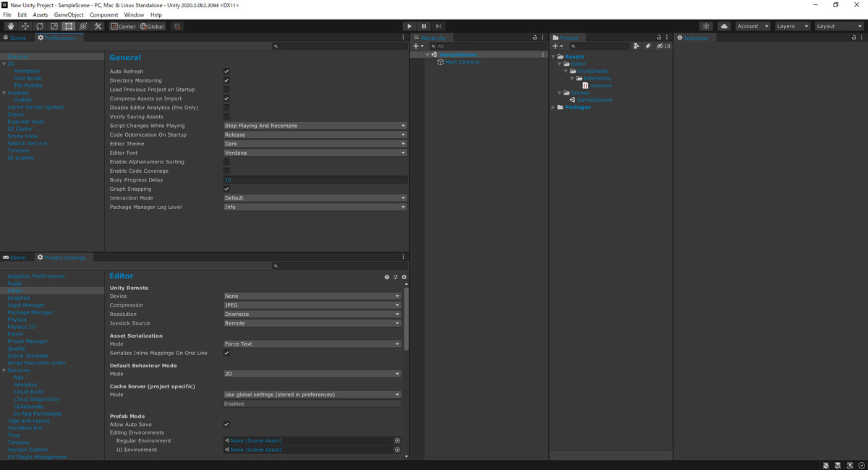Enable Verify Saving Assets checkbox
868x470 pixels.
[226, 116]
